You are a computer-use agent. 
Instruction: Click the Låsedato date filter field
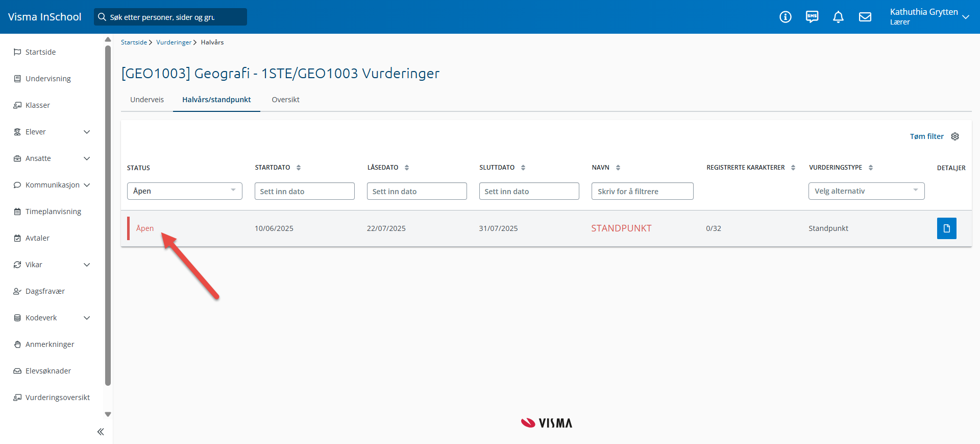click(x=417, y=191)
